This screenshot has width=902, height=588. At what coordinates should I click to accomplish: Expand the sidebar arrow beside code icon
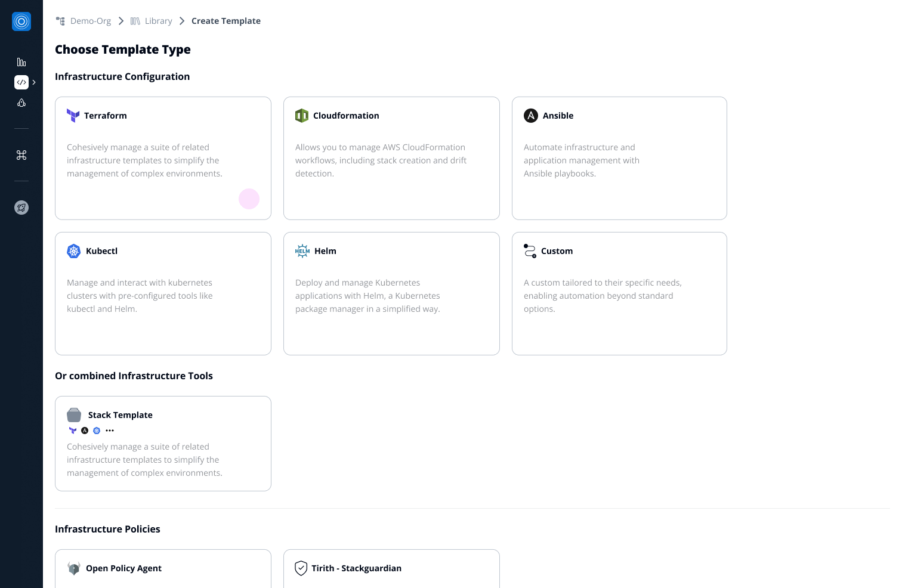point(34,82)
